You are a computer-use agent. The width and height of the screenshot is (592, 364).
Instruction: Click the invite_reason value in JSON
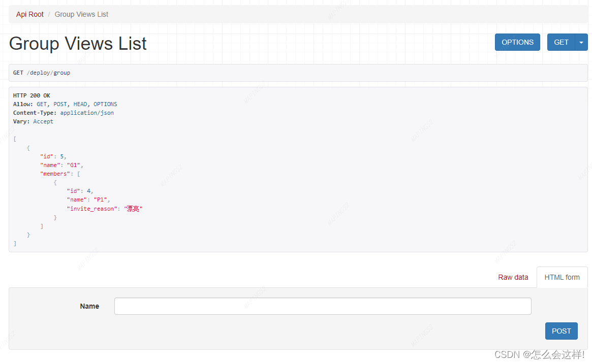point(133,209)
